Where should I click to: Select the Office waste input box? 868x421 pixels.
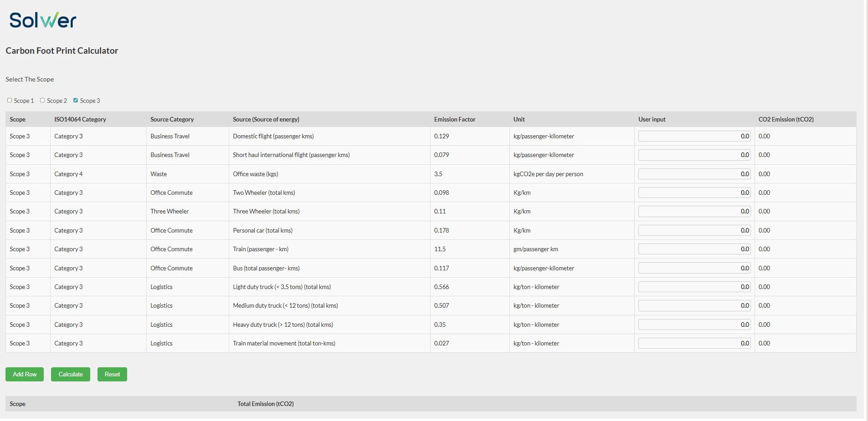(694, 174)
